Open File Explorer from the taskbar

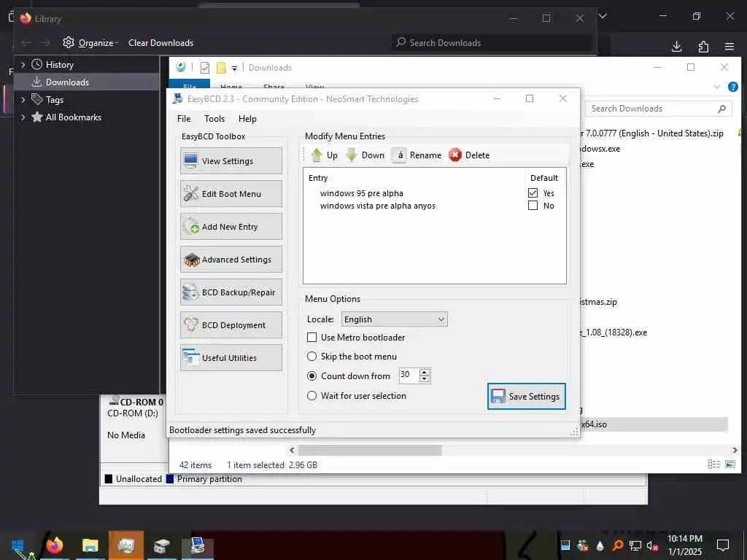pyautogui.click(x=90, y=545)
